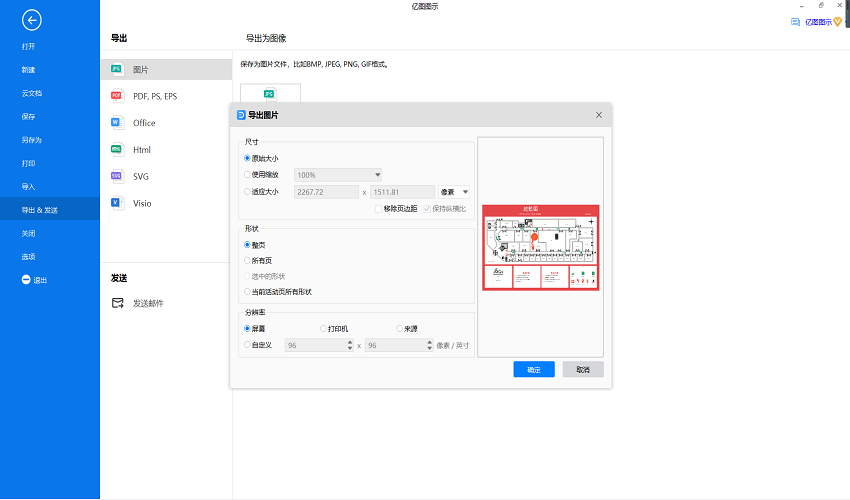Click the 确定 button
The image size is (850, 500).
[533, 370]
